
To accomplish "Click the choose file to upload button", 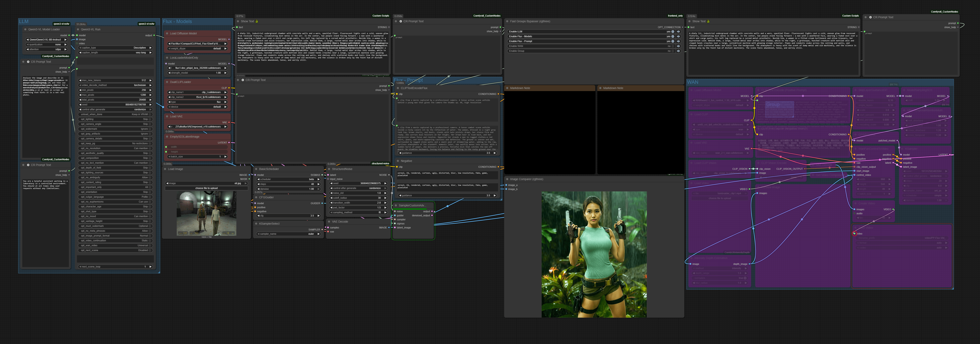I will point(207,188).
